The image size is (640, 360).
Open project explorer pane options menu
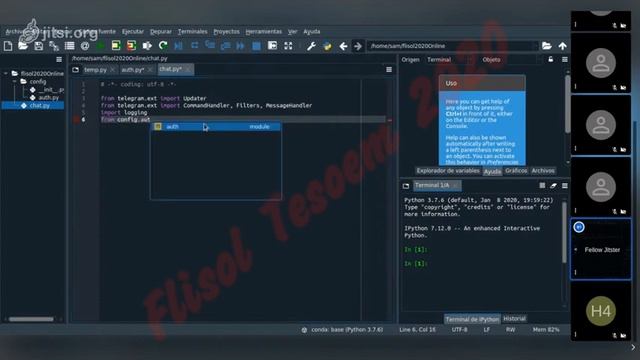click(59, 60)
